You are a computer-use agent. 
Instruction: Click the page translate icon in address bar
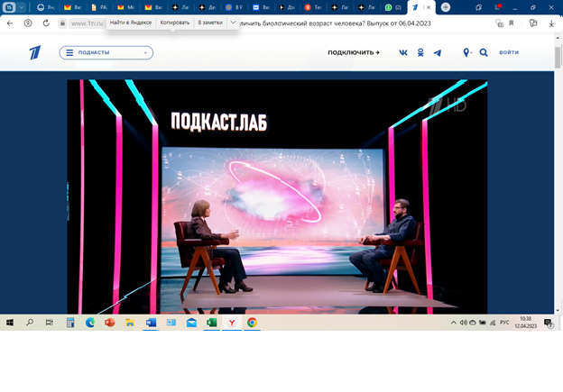click(x=499, y=23)
